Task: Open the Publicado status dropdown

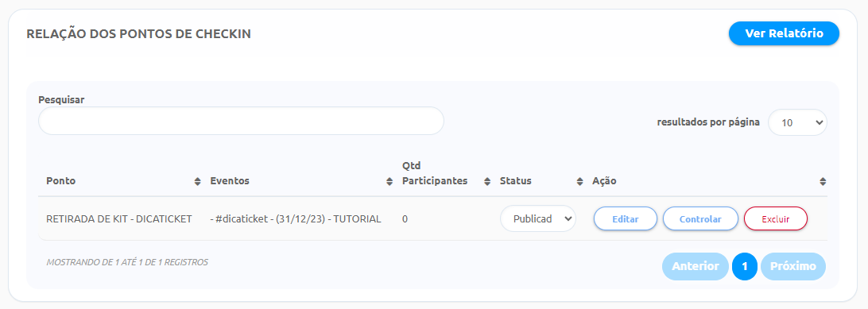Action: 538,219
